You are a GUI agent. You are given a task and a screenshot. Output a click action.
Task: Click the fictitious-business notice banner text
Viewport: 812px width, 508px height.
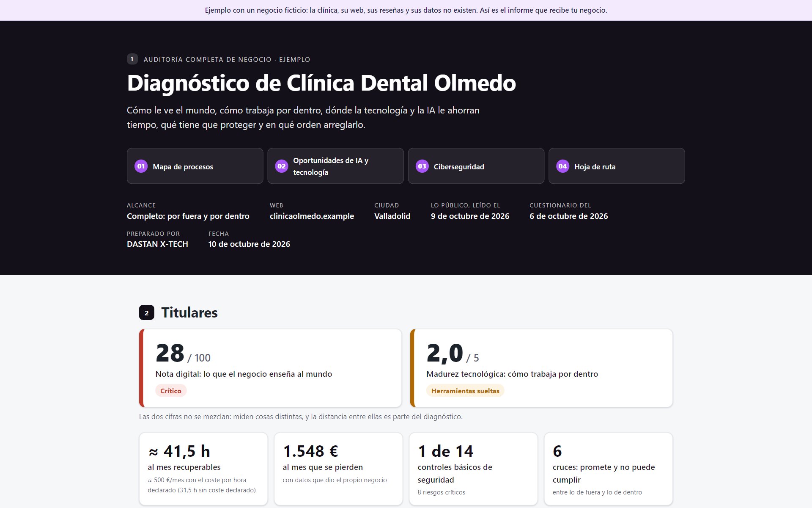(x=406, y=10)
